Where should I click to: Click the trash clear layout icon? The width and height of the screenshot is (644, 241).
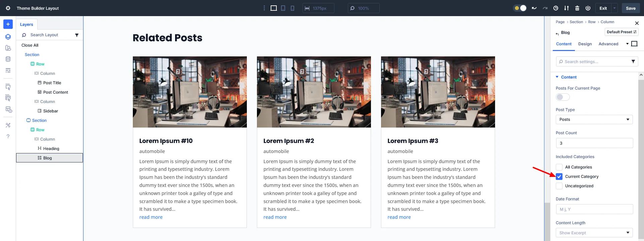click(x=577, y=8)
